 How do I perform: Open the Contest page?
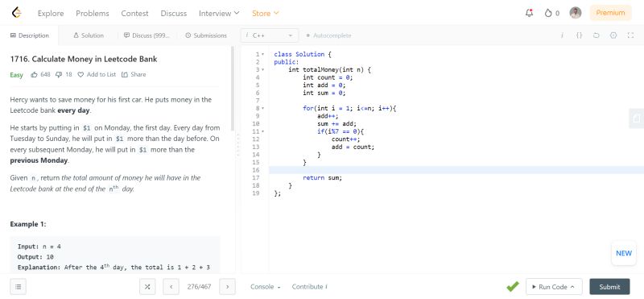point(134,13)
